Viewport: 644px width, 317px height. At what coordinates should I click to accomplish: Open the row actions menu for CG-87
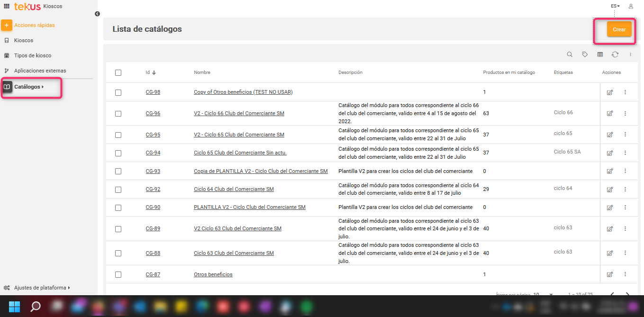click(625, 274)
